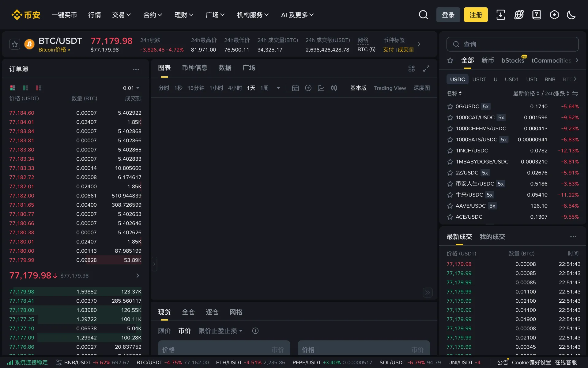Screen dimensions: 588x368
Task: Expand the 合约 navigation menu
Action: [153, 15]
